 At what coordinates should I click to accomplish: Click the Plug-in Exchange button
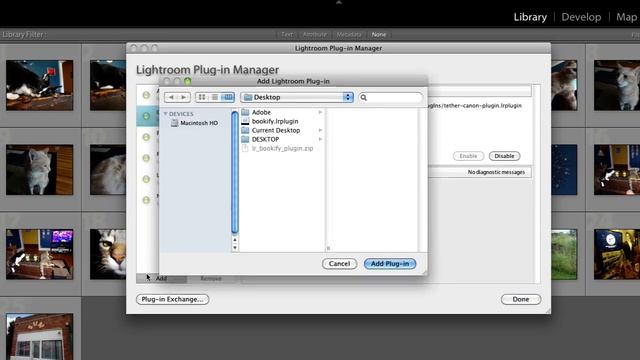[172, 299]
